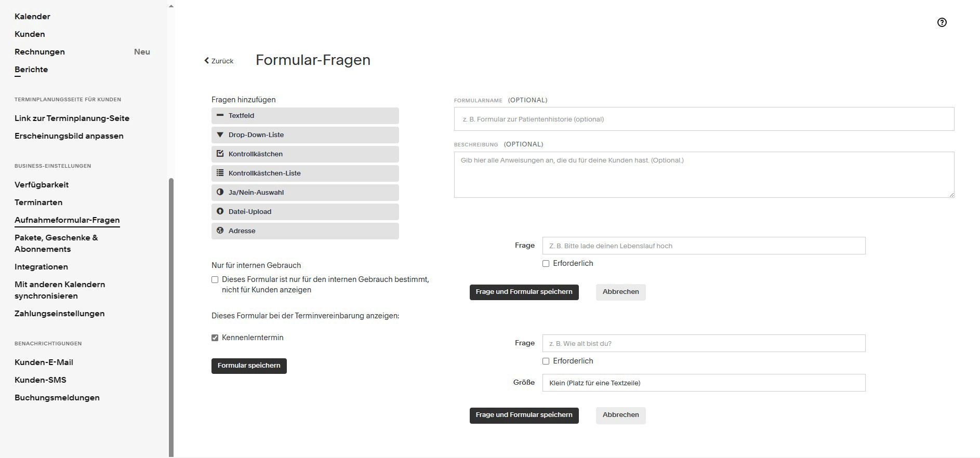Click the Beschreibung text area
Viewport: 980px width, 458px height.
point(704,174)
